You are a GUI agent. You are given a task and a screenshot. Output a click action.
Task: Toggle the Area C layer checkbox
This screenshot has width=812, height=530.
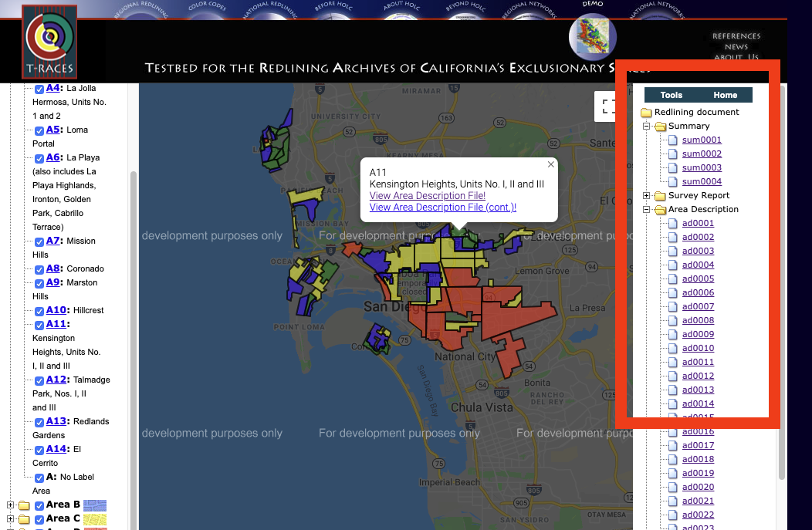(39, 520)
